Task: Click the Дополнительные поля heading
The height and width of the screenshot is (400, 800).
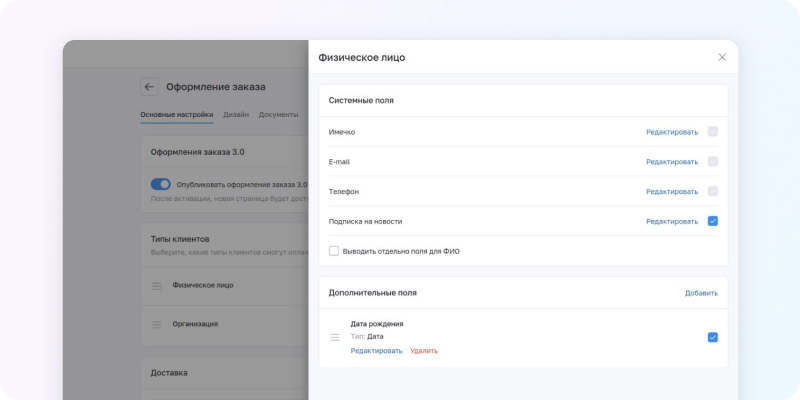Action: coord(372,293)
